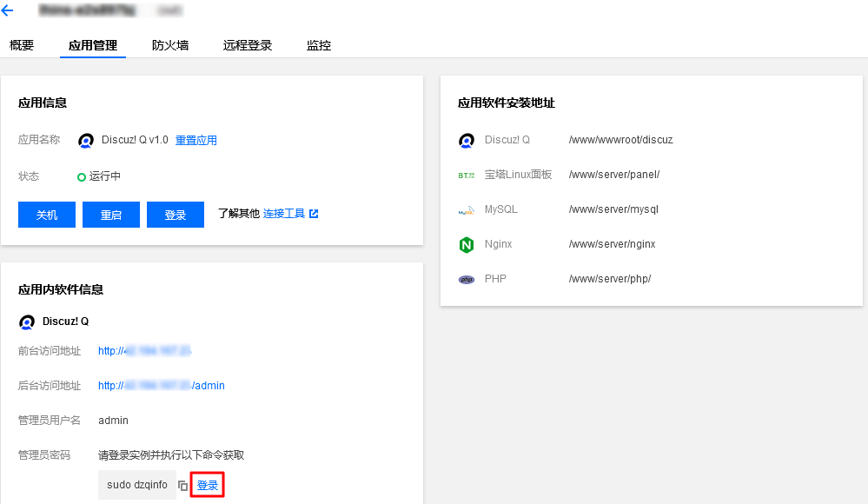Viewport: 868px width, 504px height.
Task: Click the 宝塔 BT panel icon
Action: pos(467,176)
